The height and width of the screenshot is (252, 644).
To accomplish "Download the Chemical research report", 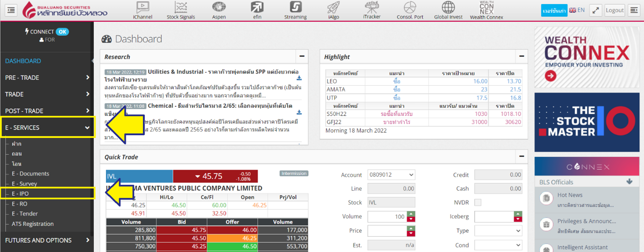I will (x=299, y=112).
